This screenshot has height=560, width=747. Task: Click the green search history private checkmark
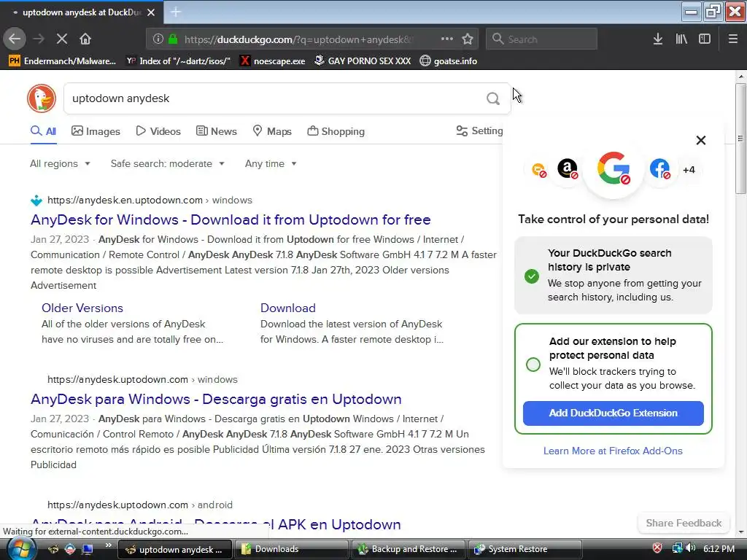[x=532, y=276]
